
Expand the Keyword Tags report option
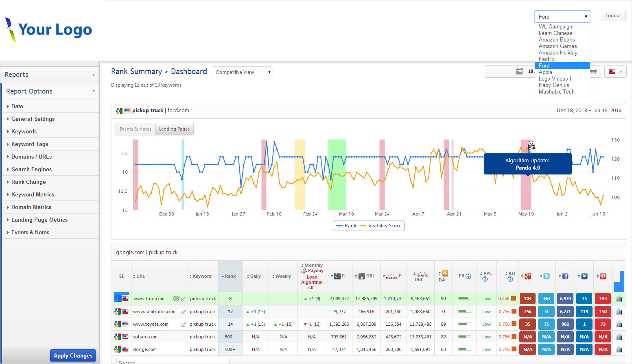pos(29,144)
